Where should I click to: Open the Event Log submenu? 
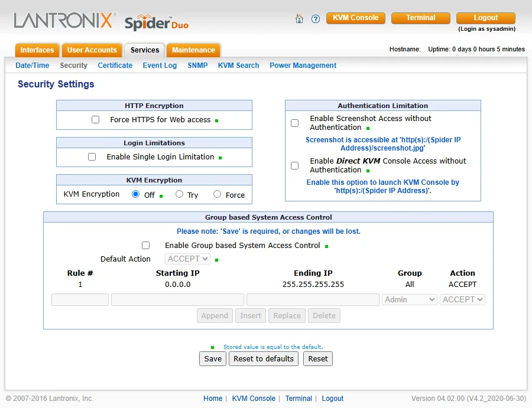(x=160, y=66)
